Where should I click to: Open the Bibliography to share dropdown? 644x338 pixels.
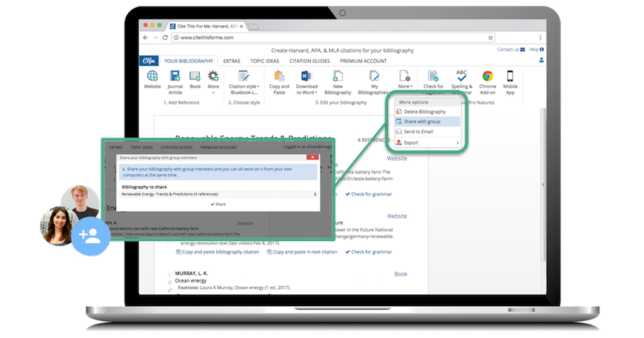coord(218,194)
